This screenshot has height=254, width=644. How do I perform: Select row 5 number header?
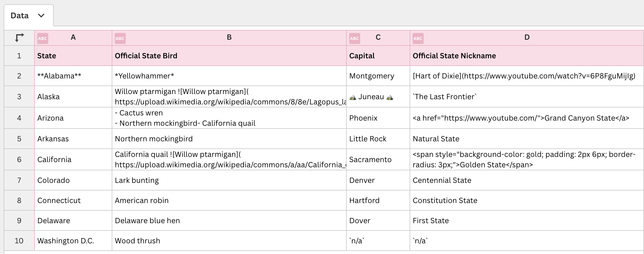point(19,139)
